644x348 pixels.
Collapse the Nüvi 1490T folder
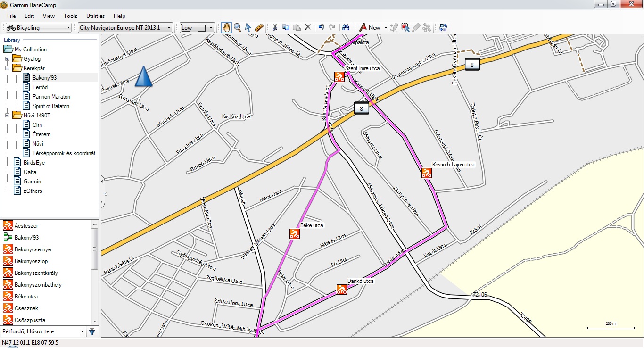click(x=8, y=116)
